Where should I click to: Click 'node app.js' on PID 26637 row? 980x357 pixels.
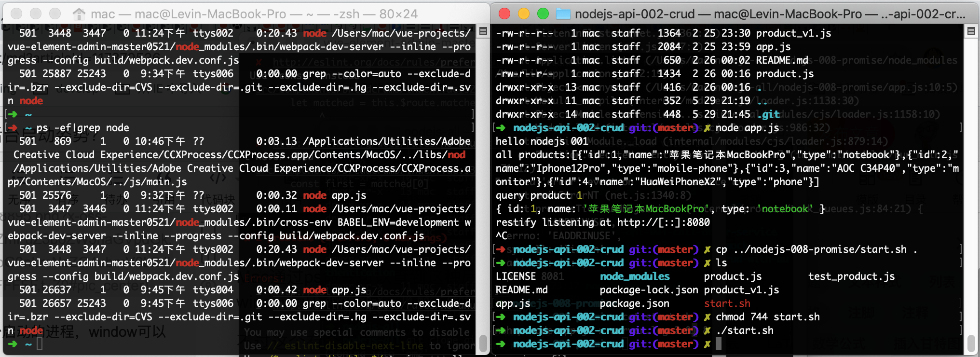point(335,290)
